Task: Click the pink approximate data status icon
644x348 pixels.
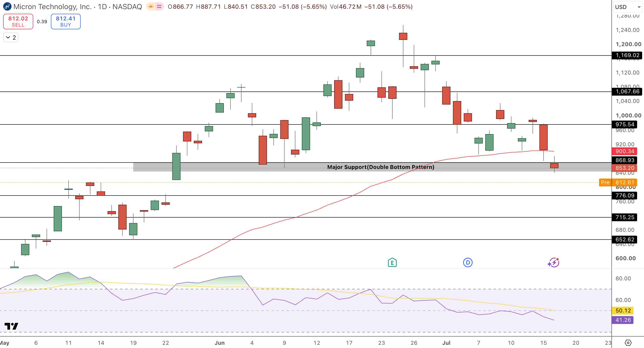Action: click(x=159, y=6)
